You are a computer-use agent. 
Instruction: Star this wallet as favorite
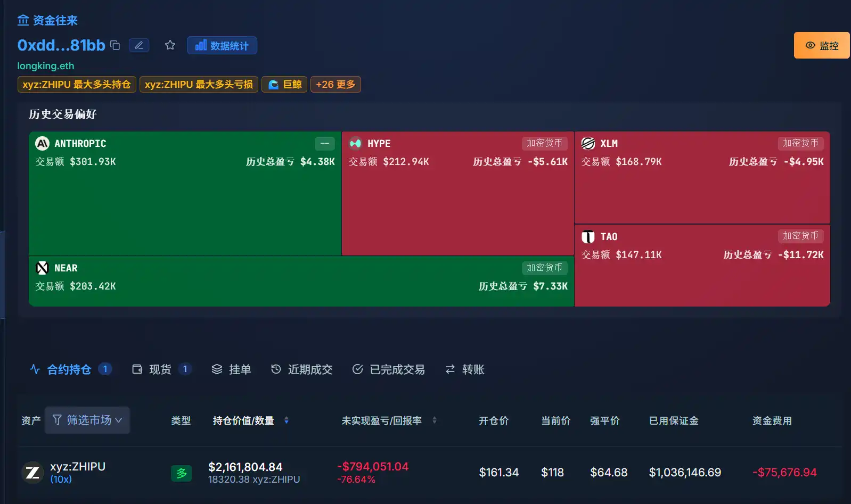[x=170, y=45]
